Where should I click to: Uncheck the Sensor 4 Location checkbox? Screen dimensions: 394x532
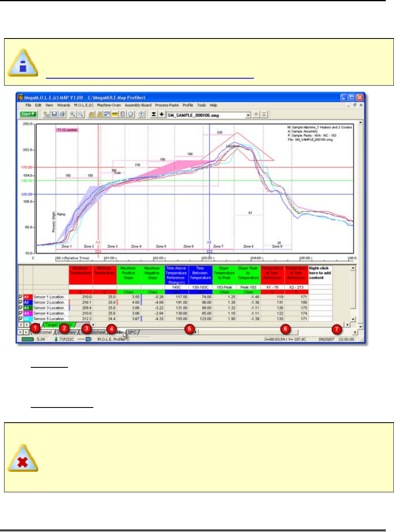[x=21, y=313]
